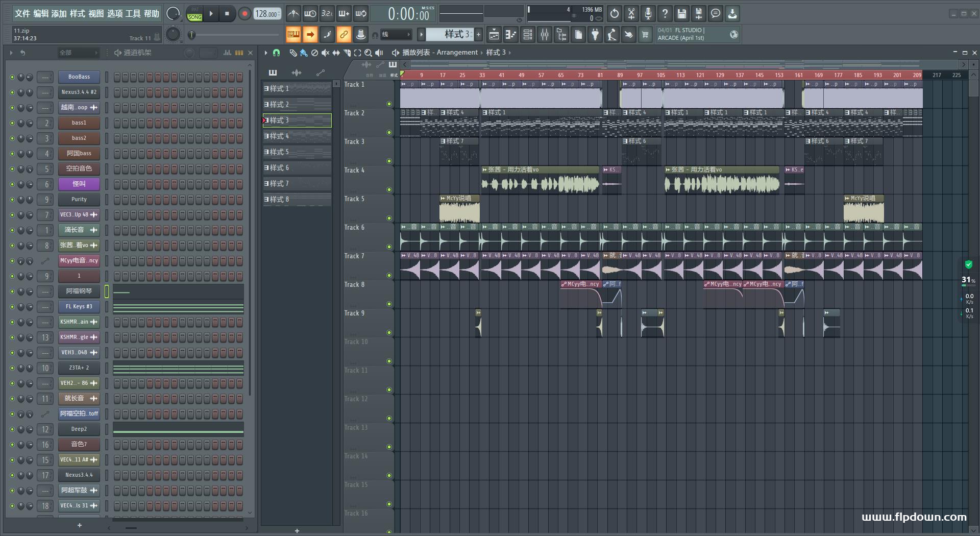Open the 文件 menu
The height and width of the screenshot is (536, 980).
pyautogui.click(x=22, y=14)
